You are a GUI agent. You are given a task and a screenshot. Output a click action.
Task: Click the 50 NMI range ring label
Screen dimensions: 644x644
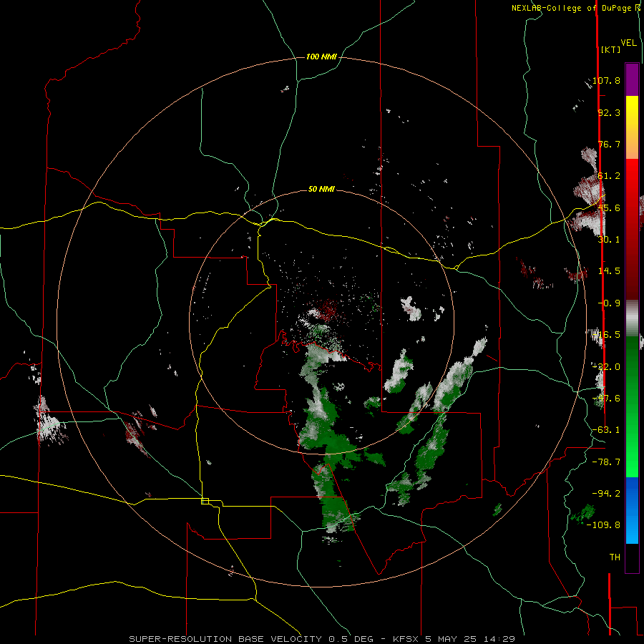click(x=321, y=189)
